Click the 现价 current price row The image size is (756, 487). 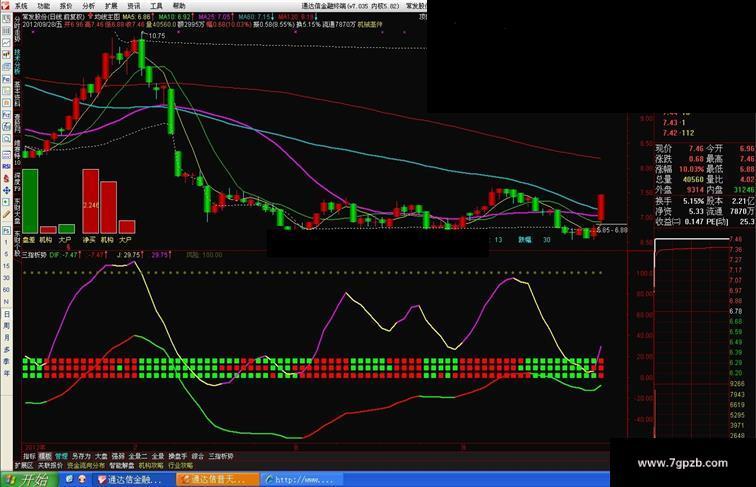coord(679,149)
